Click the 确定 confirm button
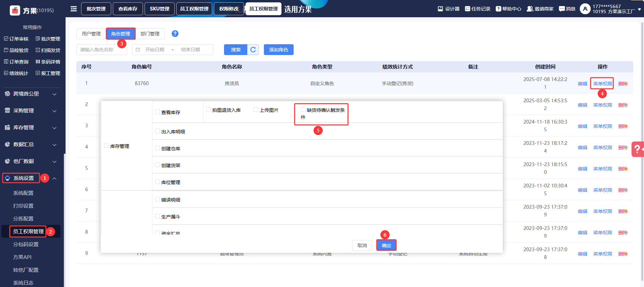 point(386,245)
